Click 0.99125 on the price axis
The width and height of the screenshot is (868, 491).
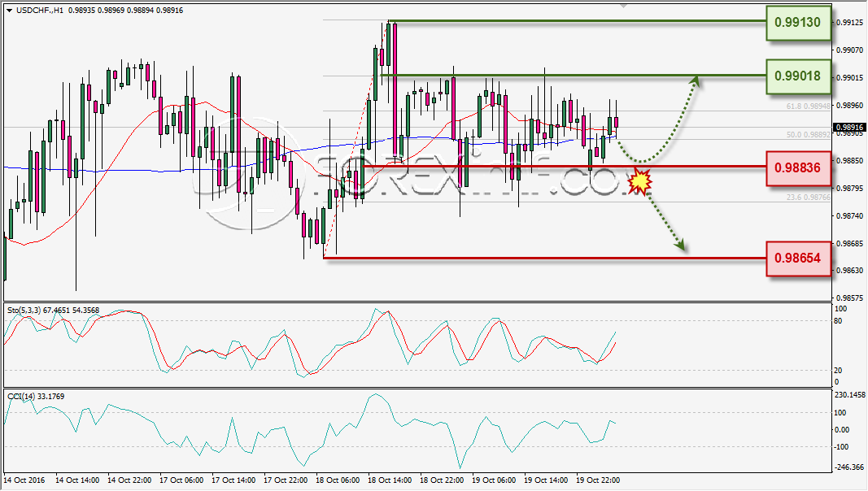[x=848, y=23]
